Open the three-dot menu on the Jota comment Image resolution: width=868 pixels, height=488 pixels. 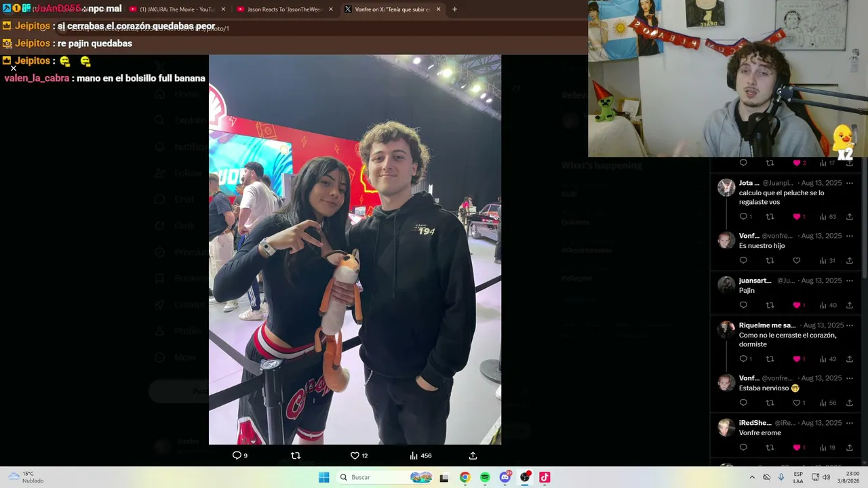point(849,183)
